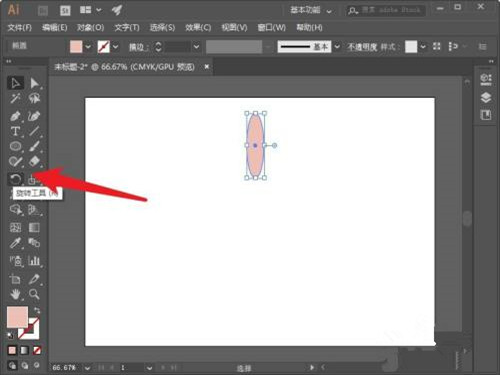Enable Draw Inside mode

point(37,365)
